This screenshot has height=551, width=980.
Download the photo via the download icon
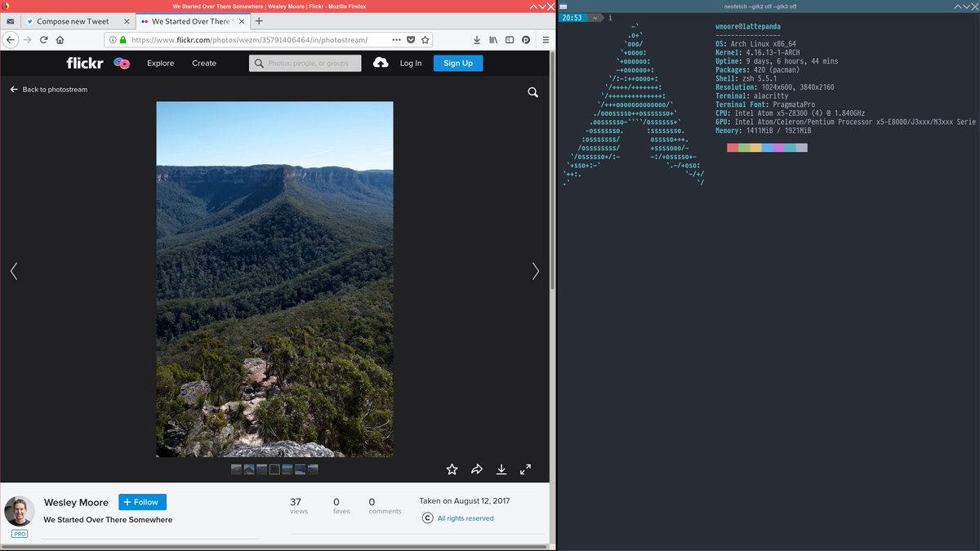coord(501,469)
